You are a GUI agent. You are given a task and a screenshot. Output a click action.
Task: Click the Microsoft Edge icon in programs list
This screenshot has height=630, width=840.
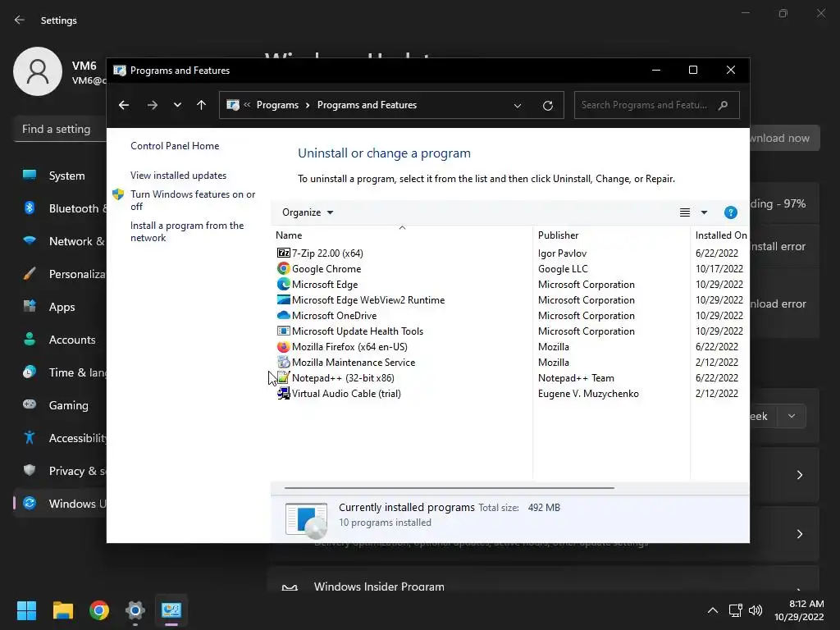(x=283, y=284)
